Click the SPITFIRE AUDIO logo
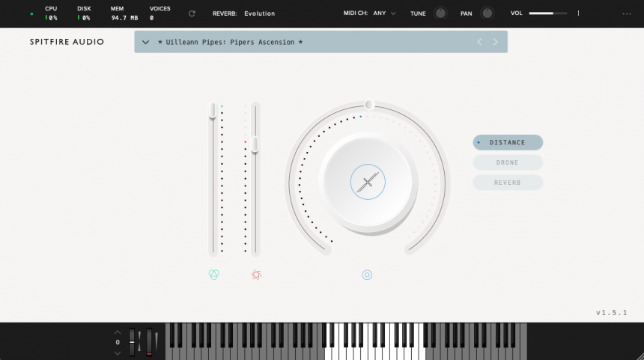The image size is (644, 360). (x=67, y=42)
